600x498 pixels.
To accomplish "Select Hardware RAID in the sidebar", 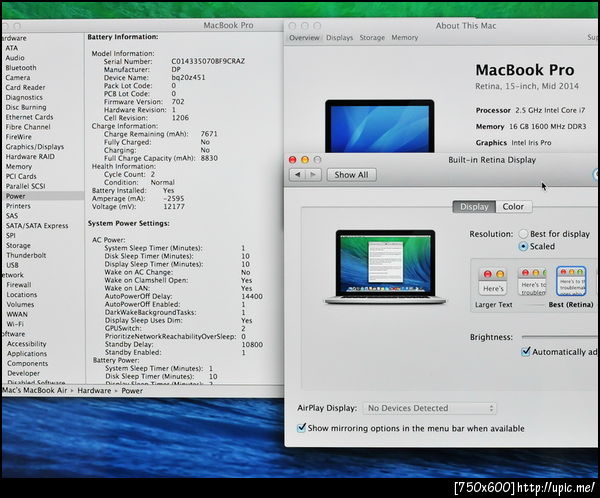I will [x=30, y=157].
